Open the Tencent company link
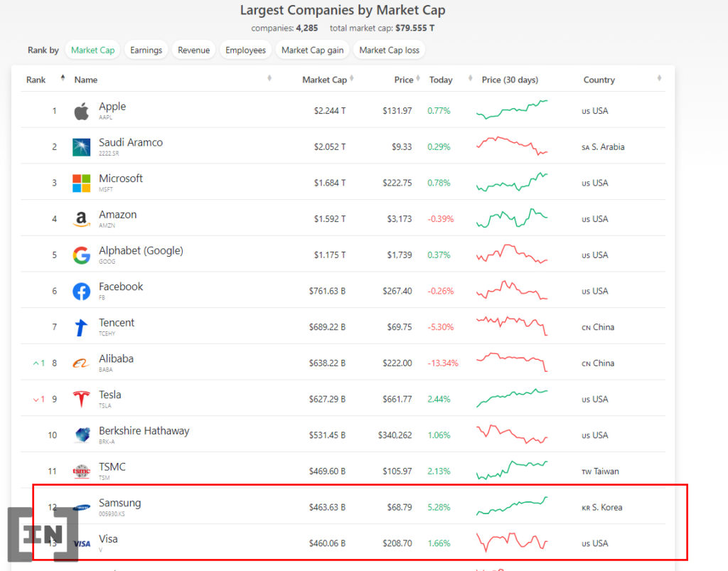 click(117, 323)
